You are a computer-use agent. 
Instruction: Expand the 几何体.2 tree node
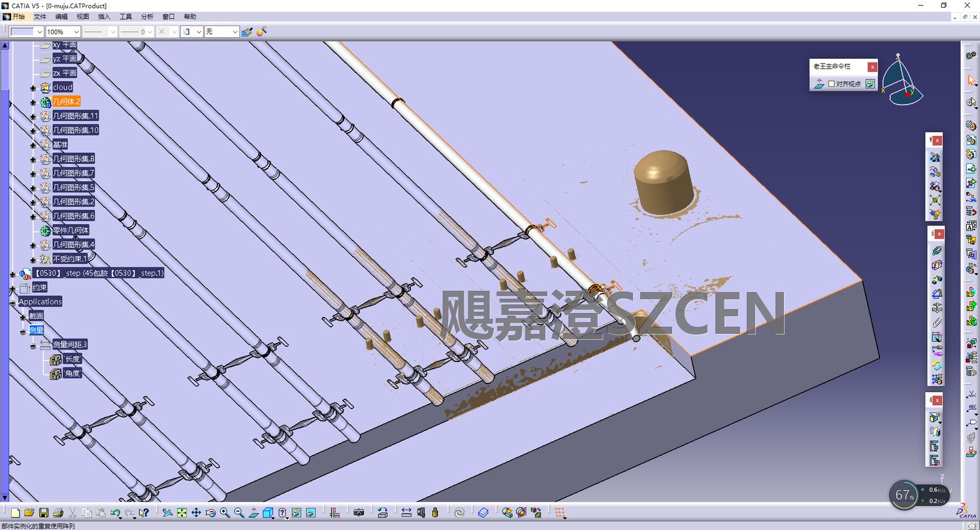click(33, 102)
